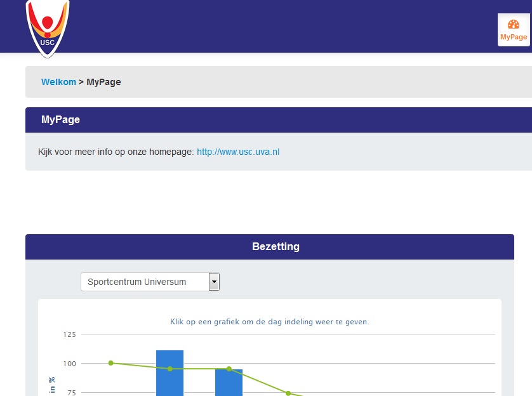Click the Welkom breadcrumb link
The width and height of the screenshot is (532, 396).
click(x=58, y=82)
